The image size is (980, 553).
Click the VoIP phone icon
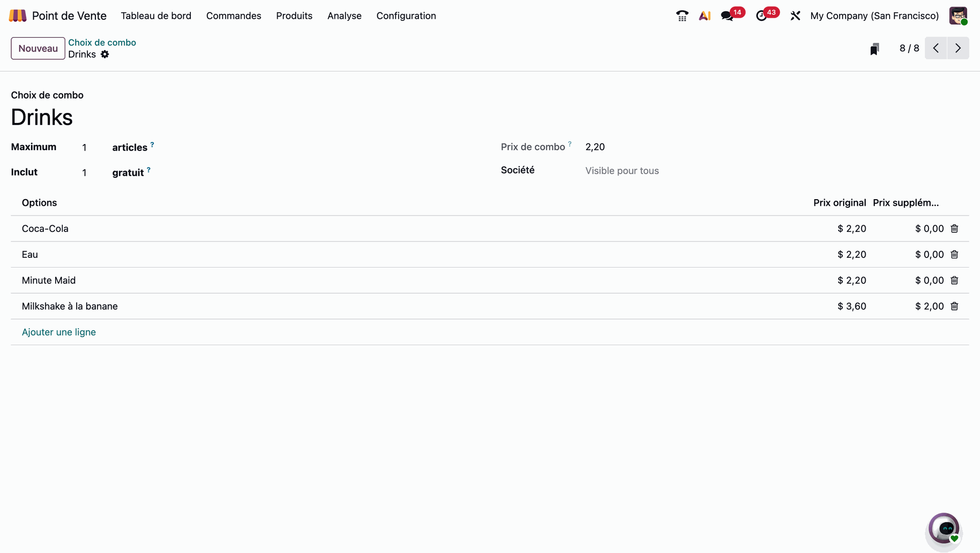tap(682, 16)
